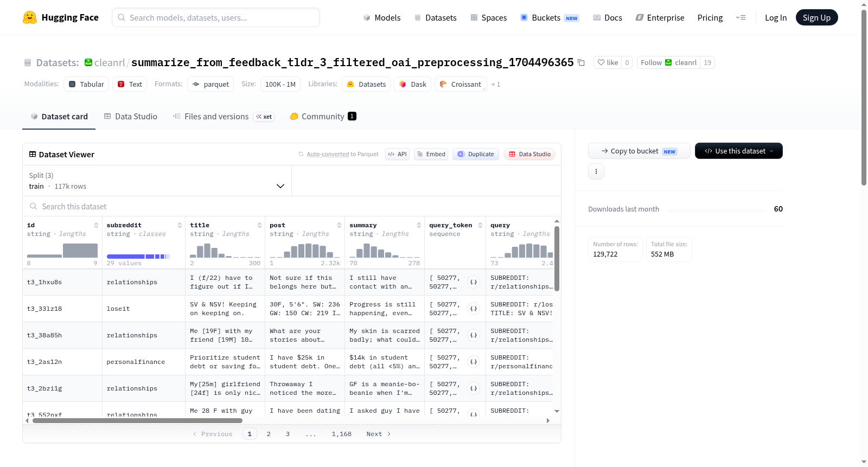
Task: Jump to last page 1,168
Action: [342, 434]
